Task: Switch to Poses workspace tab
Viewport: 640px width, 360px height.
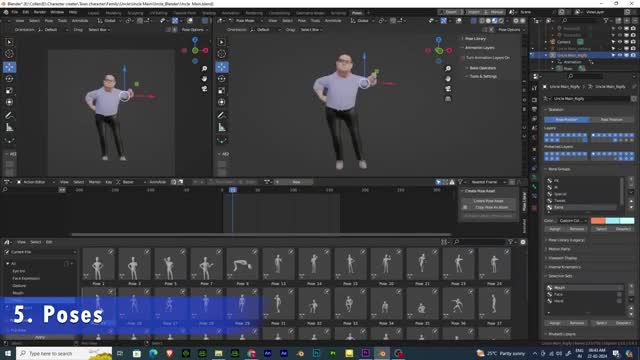Action: tap(357, 13)
